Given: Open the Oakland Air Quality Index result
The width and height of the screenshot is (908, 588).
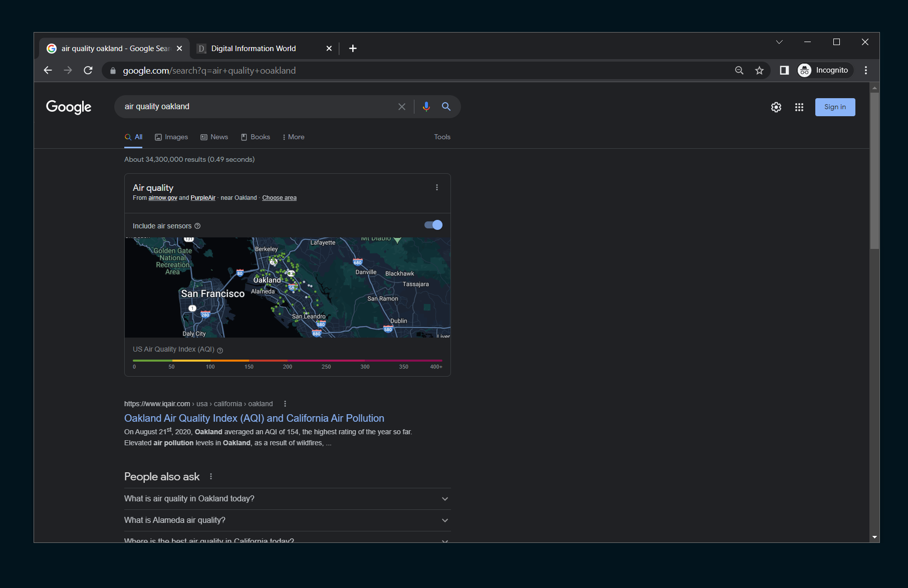Looking at the screenshot, I should (254, 418).
